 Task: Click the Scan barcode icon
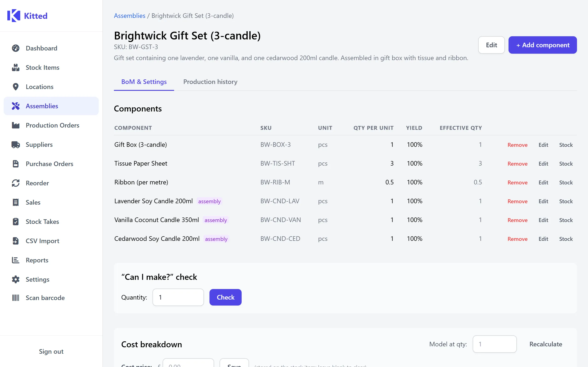point(16,298)
